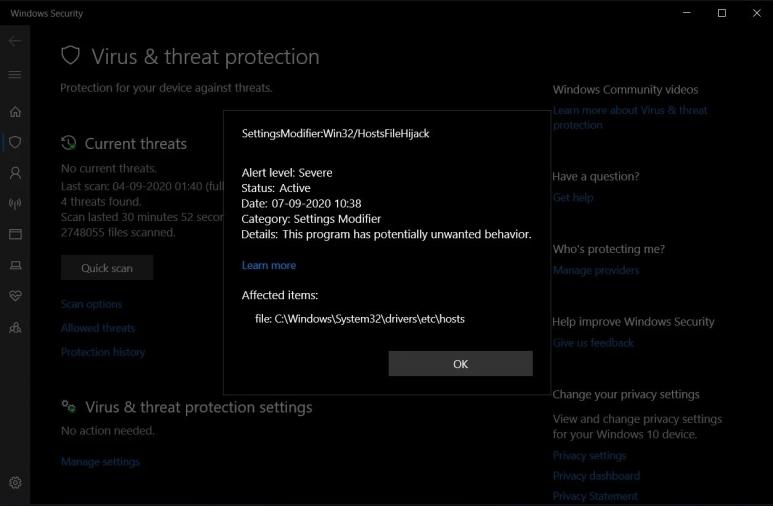The width and height of the screenshot is (773, 506).
Task: Go back using the back arrow
Action: tap(15, 42)
